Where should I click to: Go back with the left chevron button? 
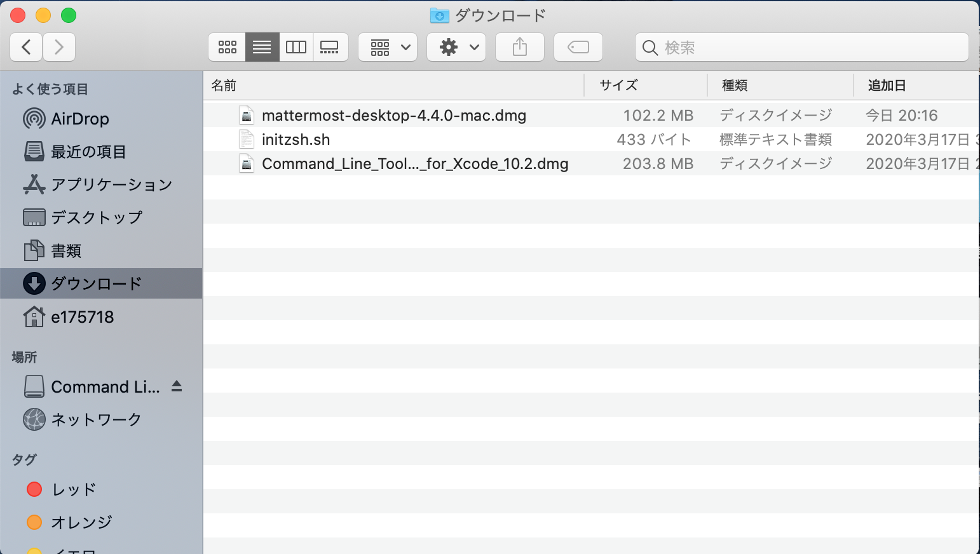pos(27,47)
